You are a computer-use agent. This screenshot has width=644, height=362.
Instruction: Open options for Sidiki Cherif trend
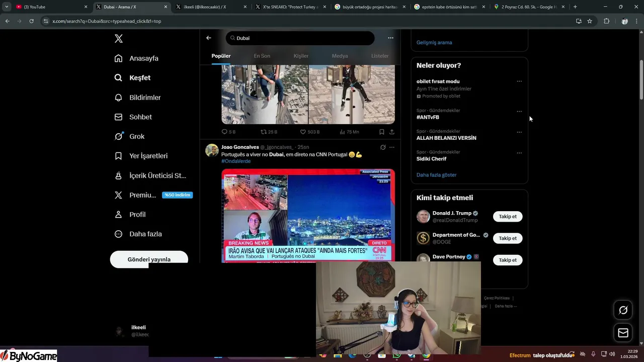click(x=519, y=153)
